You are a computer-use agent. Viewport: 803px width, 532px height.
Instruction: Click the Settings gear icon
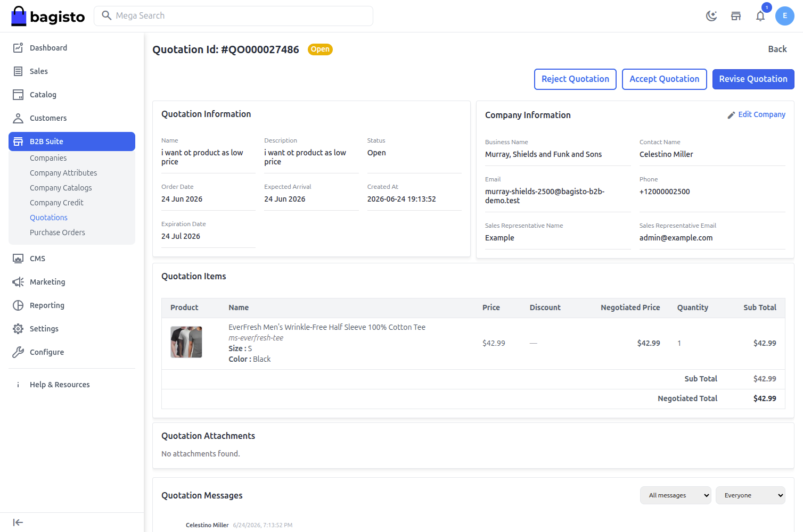coord(18,329)
